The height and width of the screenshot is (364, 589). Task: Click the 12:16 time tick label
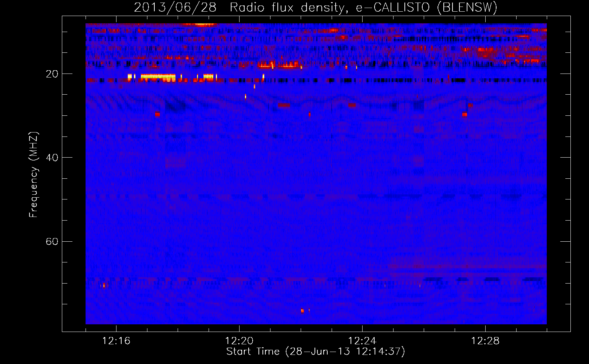click(x=116, y=341)
